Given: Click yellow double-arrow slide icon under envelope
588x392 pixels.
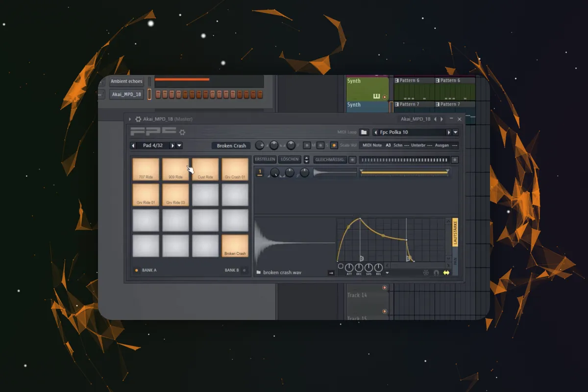Looking at the screenshot, I should click(x=446, y=272).
